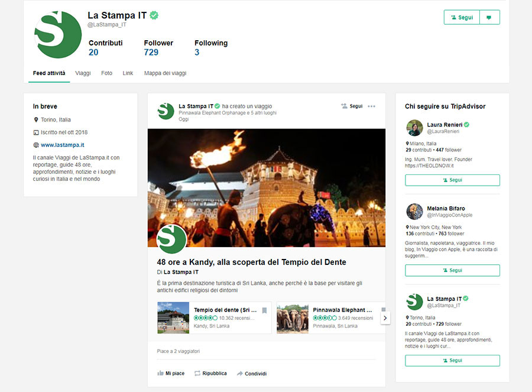
Task: Open La Stampa IT name in suggestions panel
Action: (444, 299)
